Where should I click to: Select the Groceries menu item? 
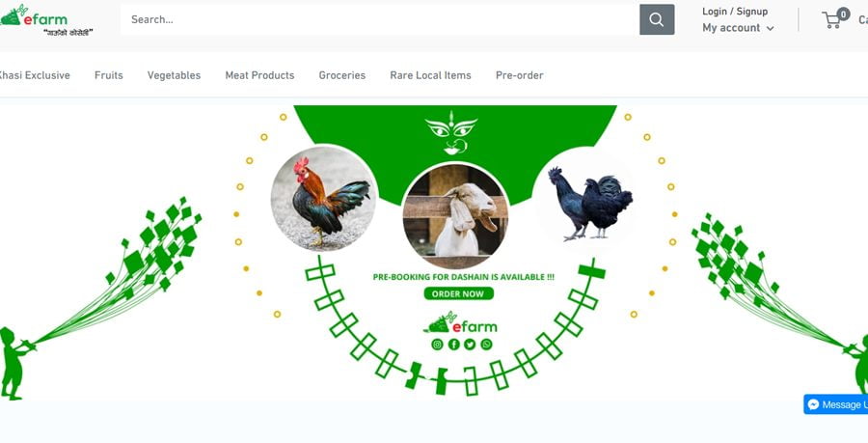(342, 75)
